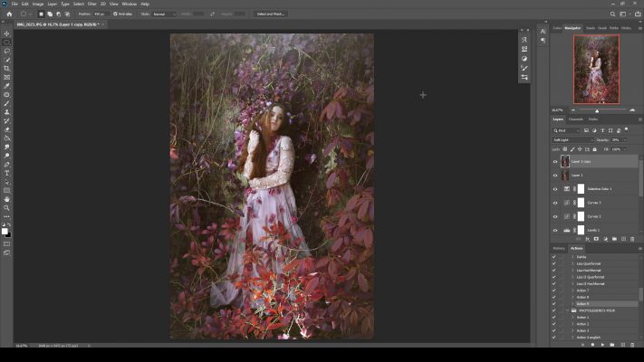Image resolution: width=644 pixels, height=362 pixels.
Task: Select the Zoom tool in toolbar
Action: [6, 207]
